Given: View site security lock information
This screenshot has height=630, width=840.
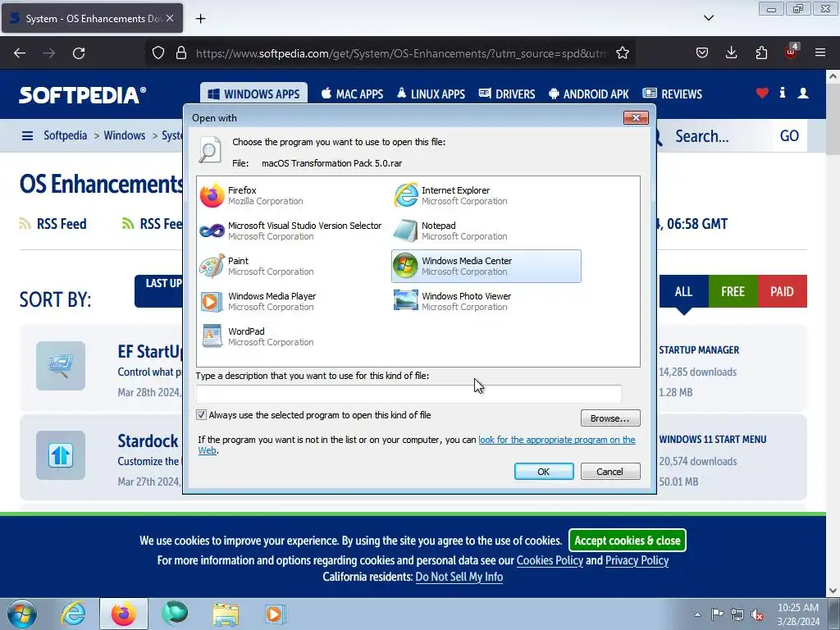Looking at the screenshot, I should pyautogui.click(x=181, y=53).
